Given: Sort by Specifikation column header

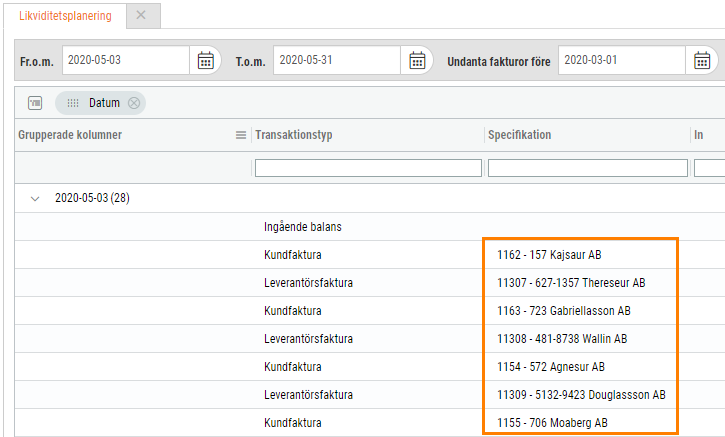Looking at the screenshot, I should pyautogui.click(x=519, y=135).
